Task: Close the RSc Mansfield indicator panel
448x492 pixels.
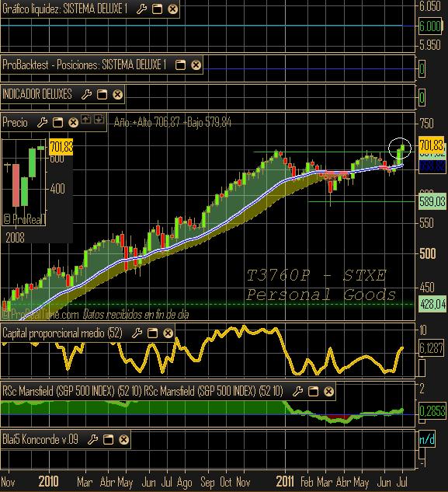Action: 328,391
